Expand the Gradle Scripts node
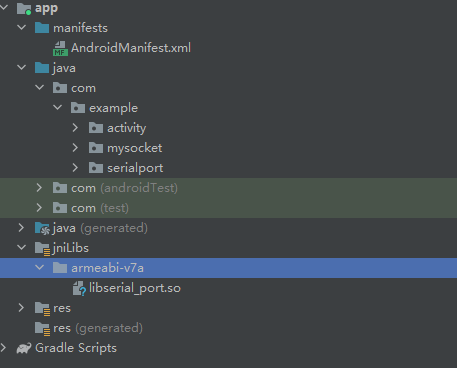The width and height of the screenshot is (457, 368). coord(3,348)
